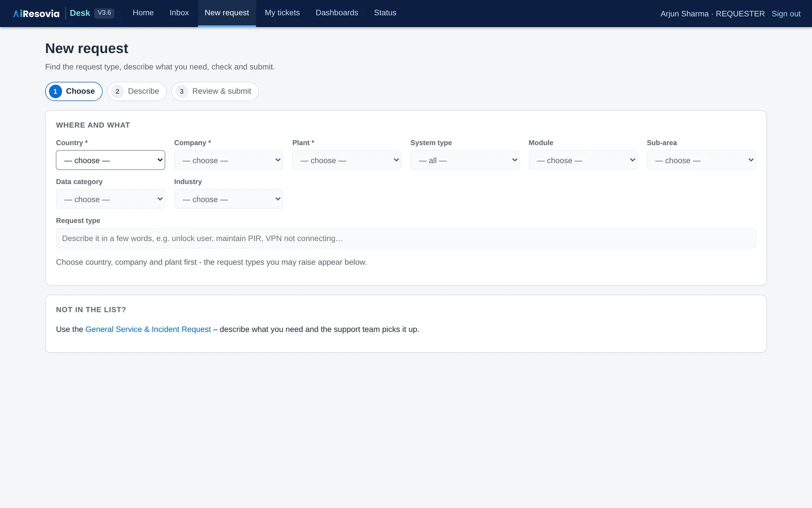Click the New request page heading
The width and height of the screenshot is (812, 508).
point(87,48)
